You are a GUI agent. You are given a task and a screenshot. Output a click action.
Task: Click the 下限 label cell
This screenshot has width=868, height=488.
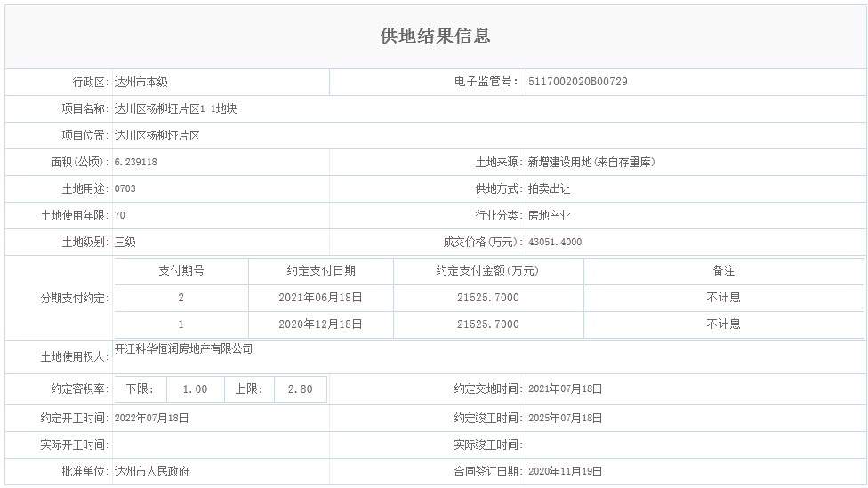[x=140, y=389]
